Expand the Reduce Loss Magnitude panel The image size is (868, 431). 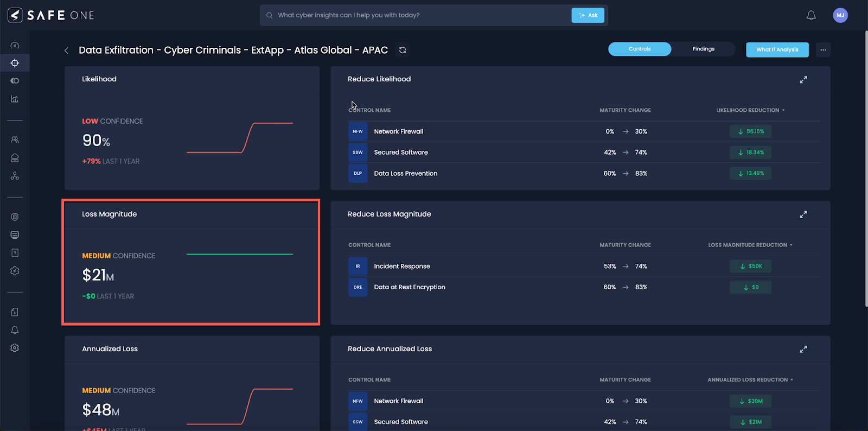(803, 214)
